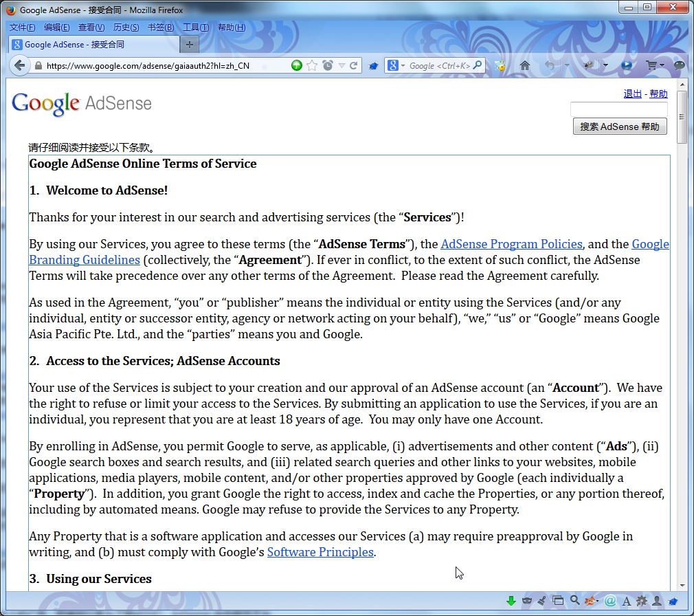Click the blue bird icon beside address bar
This screenshot has height=616, width=694.
[374, 66]
